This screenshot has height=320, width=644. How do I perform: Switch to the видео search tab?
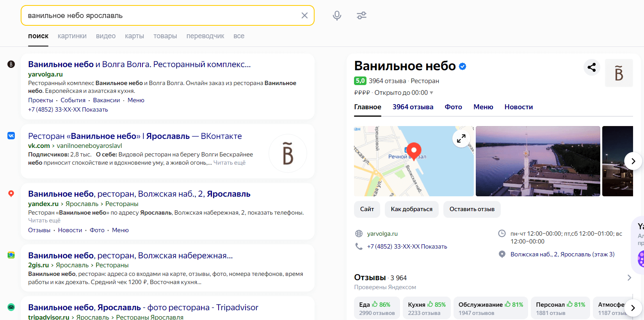tap(106, 36)
